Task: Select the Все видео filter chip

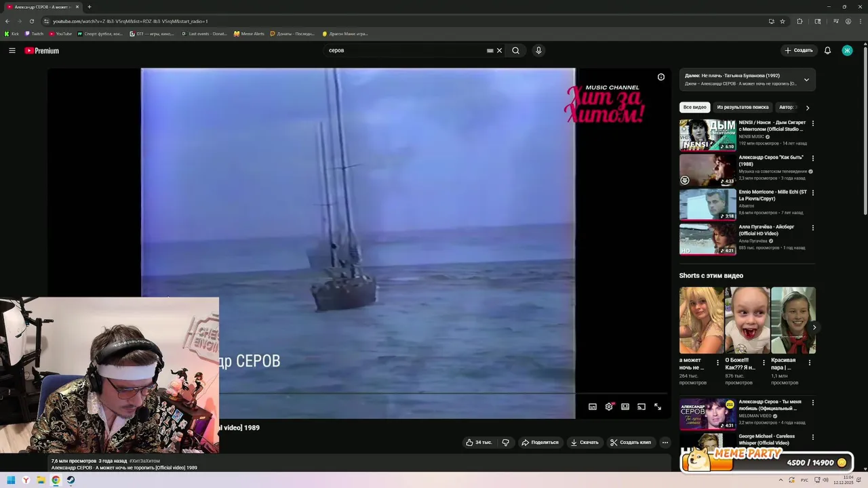Action: coord(694,107)
